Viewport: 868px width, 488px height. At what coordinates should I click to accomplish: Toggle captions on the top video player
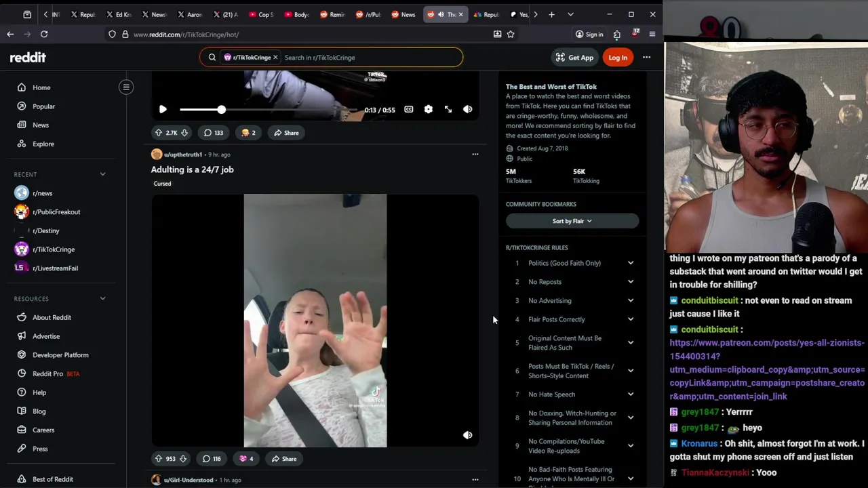(409, 109)
